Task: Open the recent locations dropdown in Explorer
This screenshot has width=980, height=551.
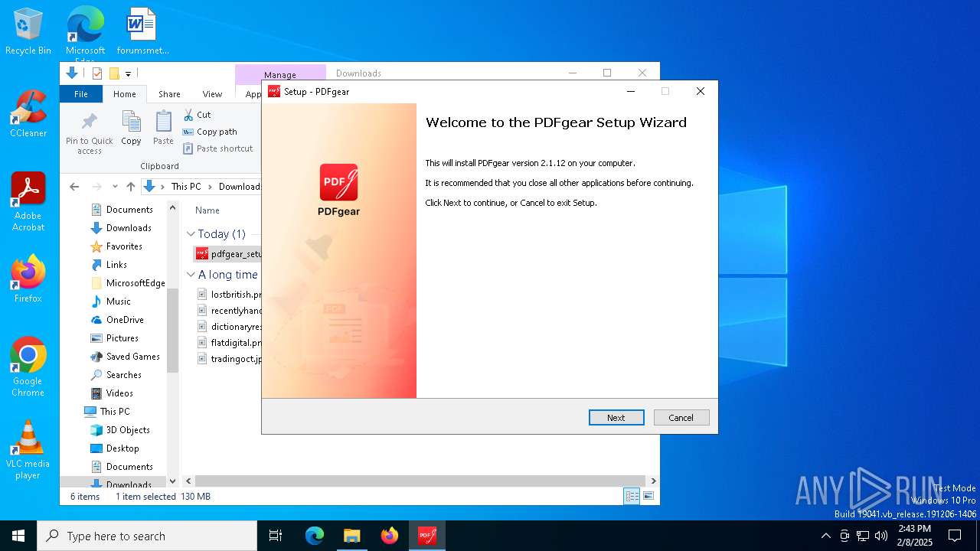Action: [x=115, y=187]
